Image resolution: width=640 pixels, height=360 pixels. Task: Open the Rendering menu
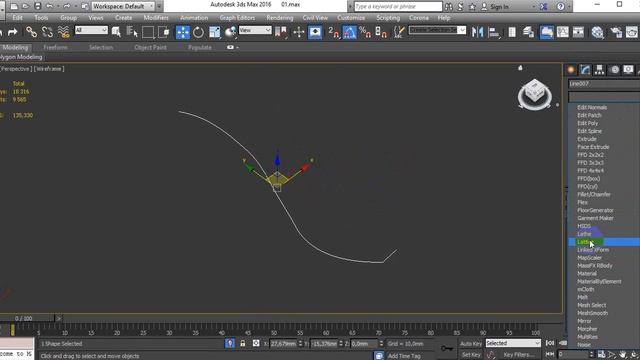(x=280, y=18)
